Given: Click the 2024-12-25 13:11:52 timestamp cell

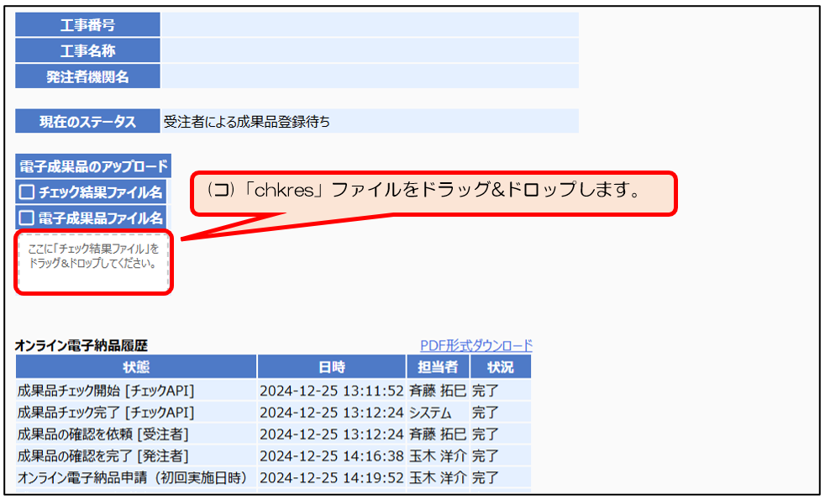Looking at the screenshot, I should coord(331,390).
